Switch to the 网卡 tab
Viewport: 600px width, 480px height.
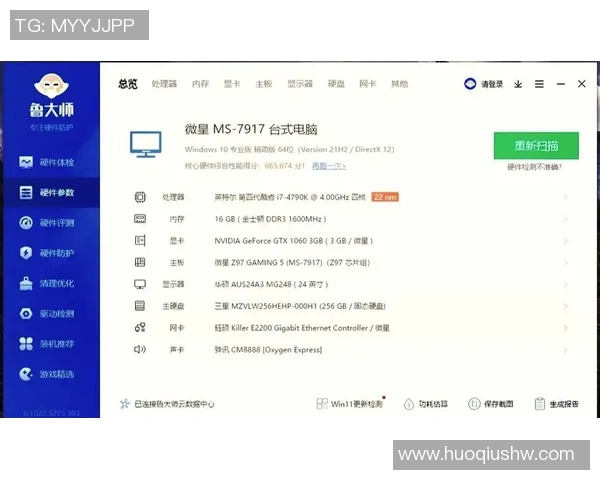[368, 84]
